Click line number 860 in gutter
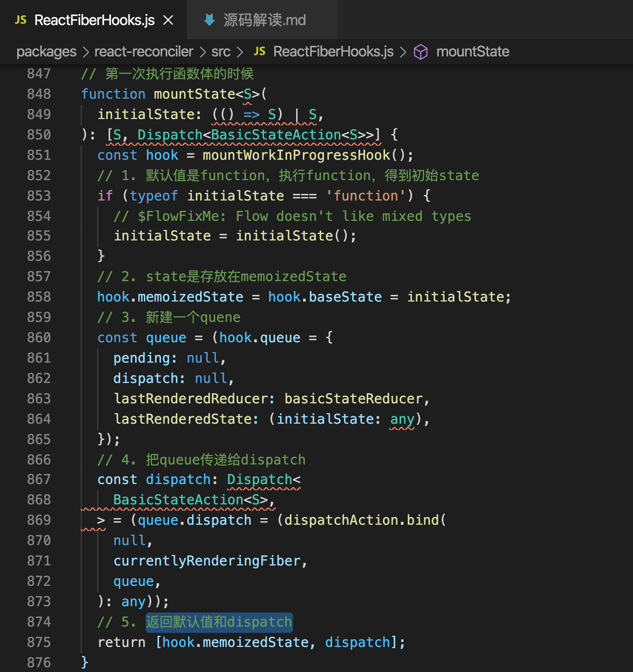Image resolution: width=633 pixels, height=672 pixels. pos(39,338)
